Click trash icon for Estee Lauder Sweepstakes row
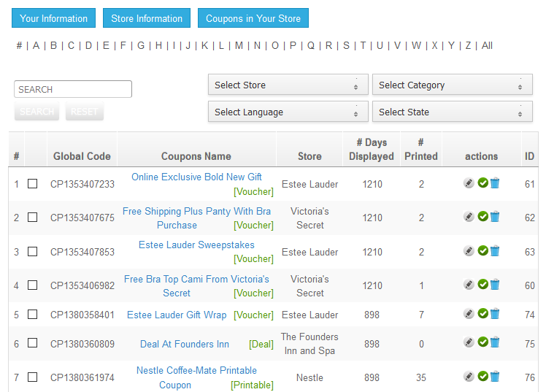 tap(495, 251)
